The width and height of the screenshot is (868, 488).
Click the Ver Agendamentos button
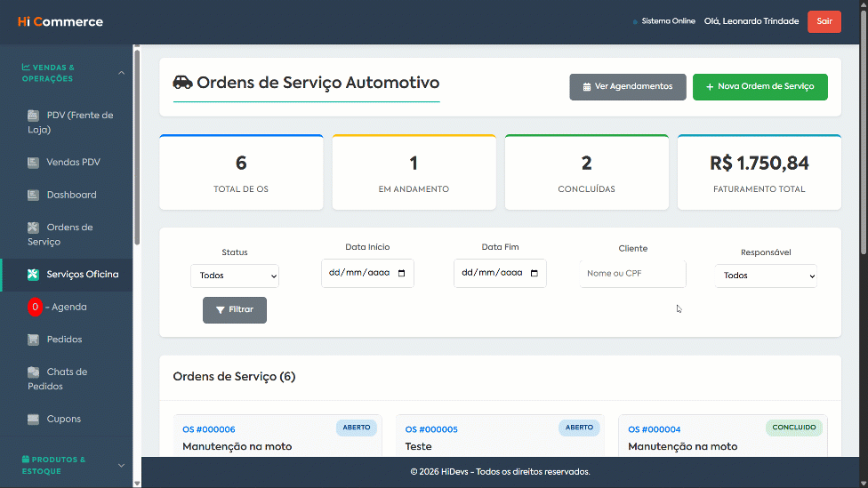tap(628, 87)
